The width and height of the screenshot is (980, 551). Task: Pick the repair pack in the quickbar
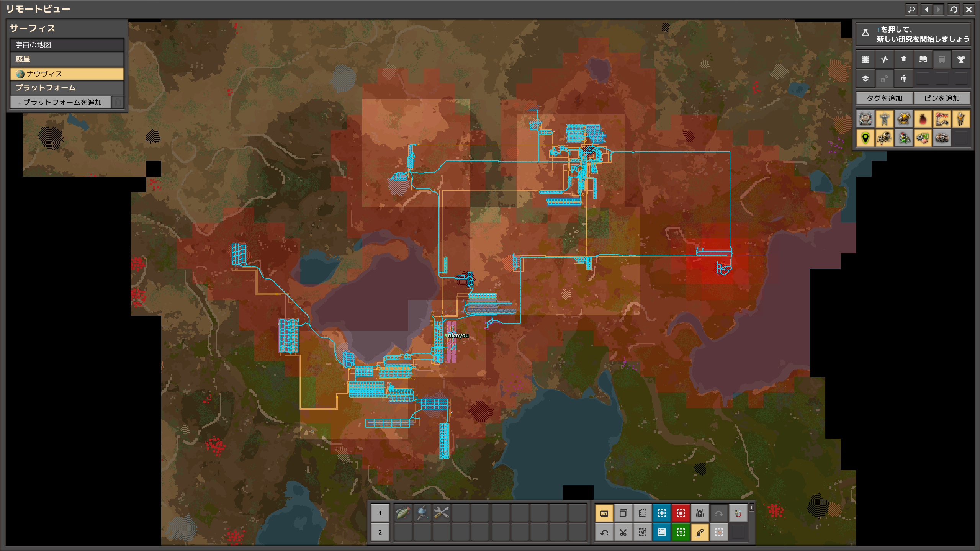coord(442,513)
